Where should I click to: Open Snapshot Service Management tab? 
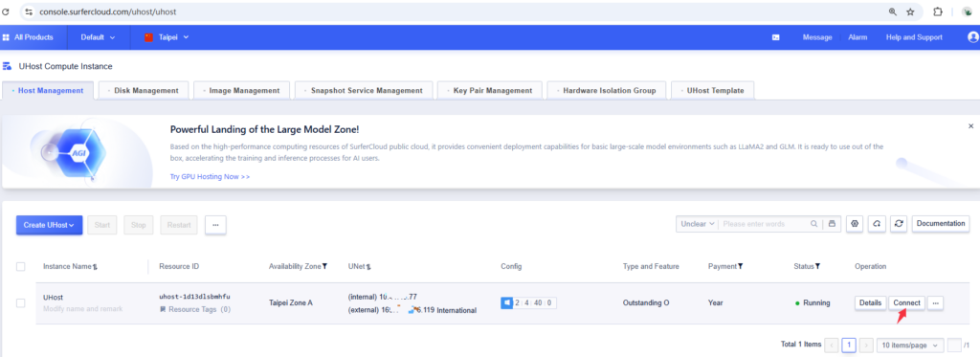(x=364, y=91)
